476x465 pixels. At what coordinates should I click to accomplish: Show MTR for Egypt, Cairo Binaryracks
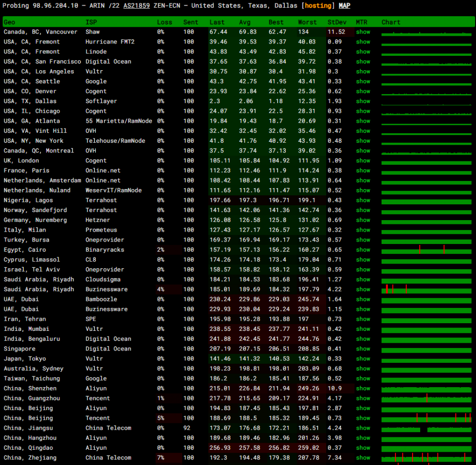pyautogui.click(x=363, y=250)
